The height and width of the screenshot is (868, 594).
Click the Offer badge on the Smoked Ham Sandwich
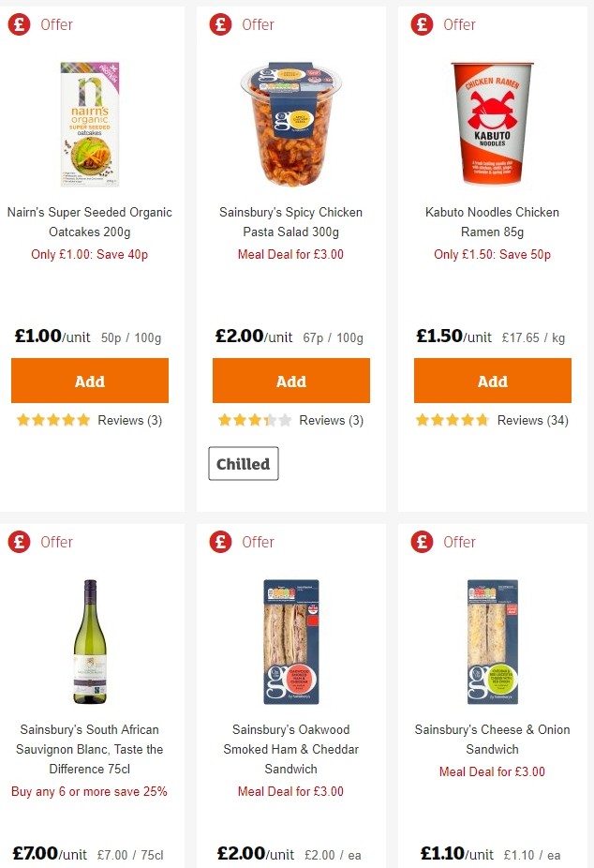(220, 542)
